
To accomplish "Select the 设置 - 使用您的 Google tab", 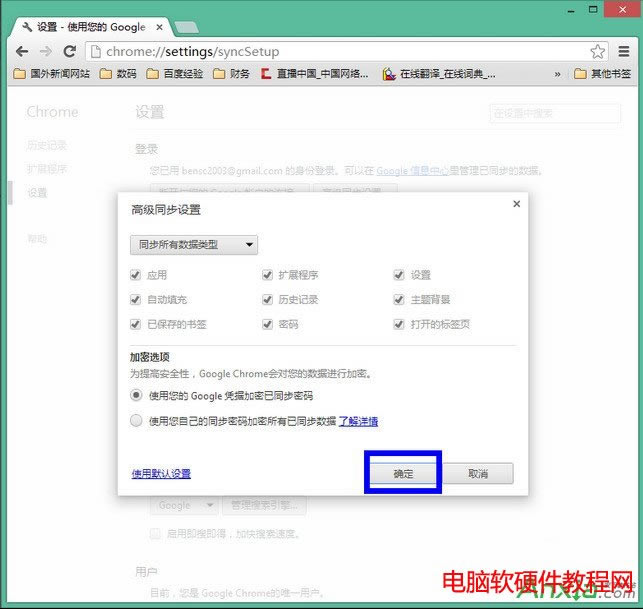I will coord(90,27).
